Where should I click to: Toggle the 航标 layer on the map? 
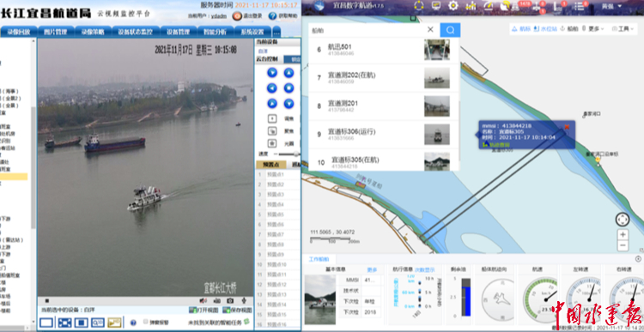pos(521,28)
